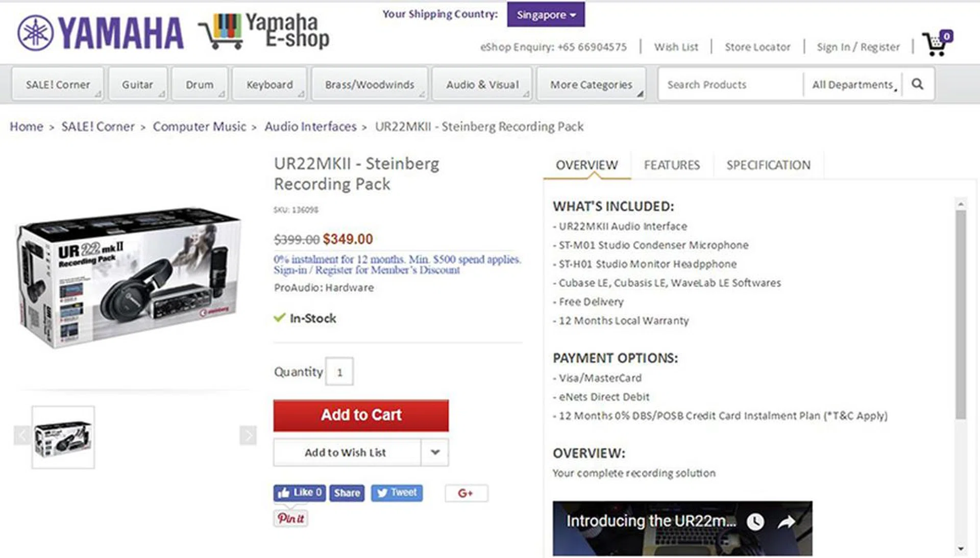Click the video share arrow icon
This screenshot has height=558, width=980.
[x=787, y=521]
